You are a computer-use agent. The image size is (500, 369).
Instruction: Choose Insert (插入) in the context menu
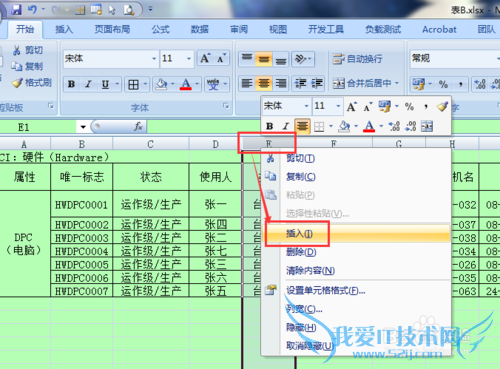(357, 234)
